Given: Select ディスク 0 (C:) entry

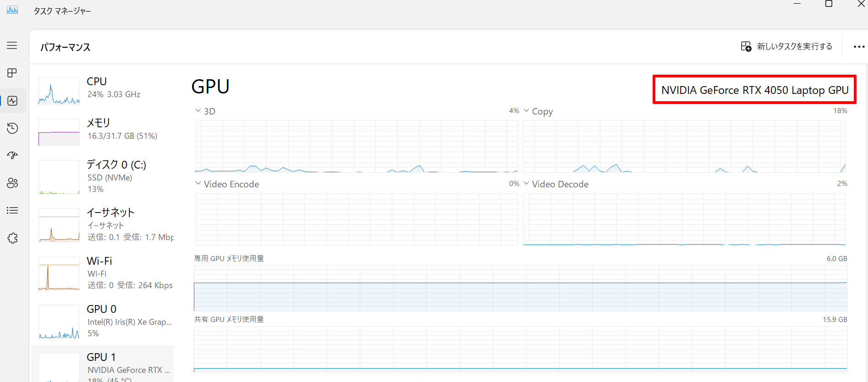Looking at the screenshot, I should (x=104, y=177).
